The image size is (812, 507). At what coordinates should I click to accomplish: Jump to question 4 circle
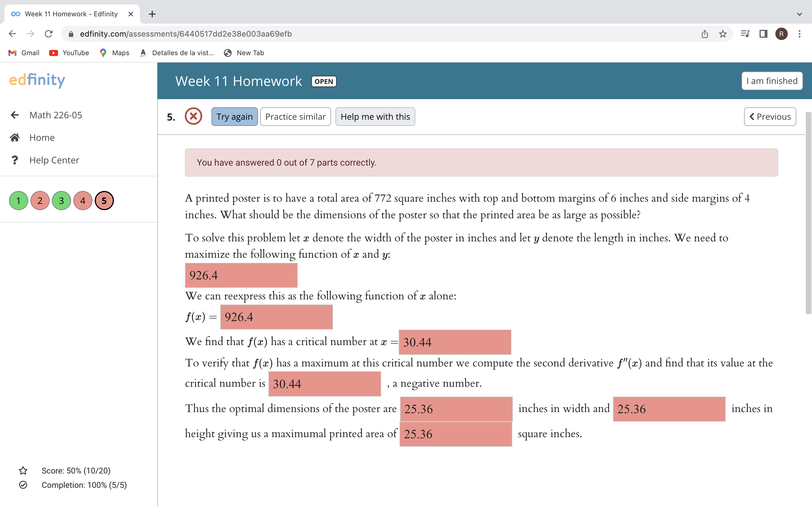click(83, 201)
